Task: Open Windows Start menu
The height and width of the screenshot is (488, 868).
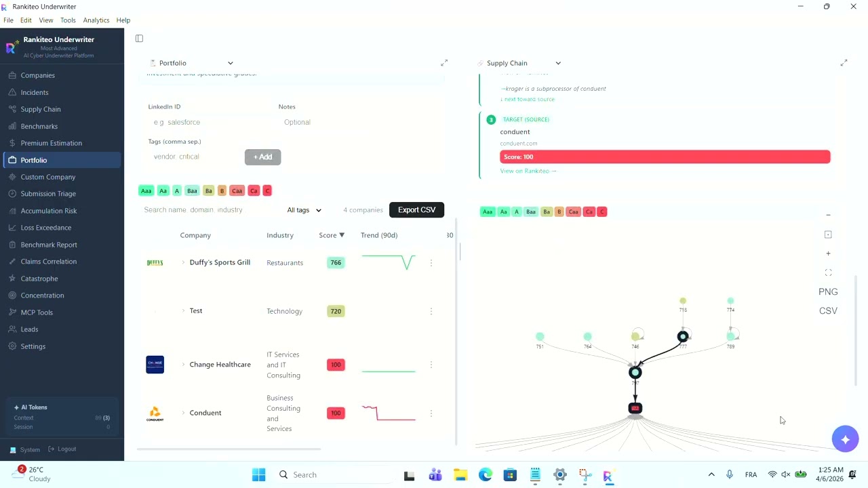Action: 258,475
